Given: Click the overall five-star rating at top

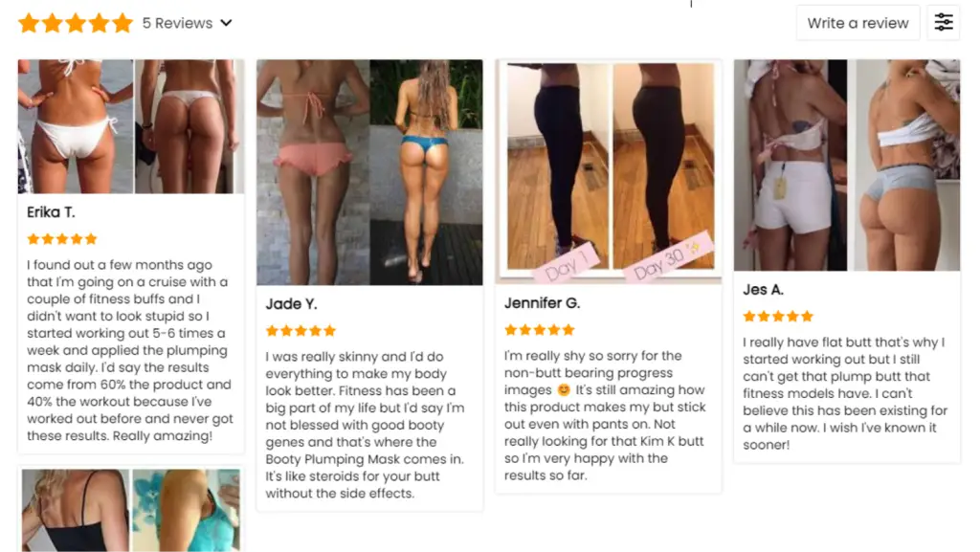Looking at the screenshot, I should (76, 23).
